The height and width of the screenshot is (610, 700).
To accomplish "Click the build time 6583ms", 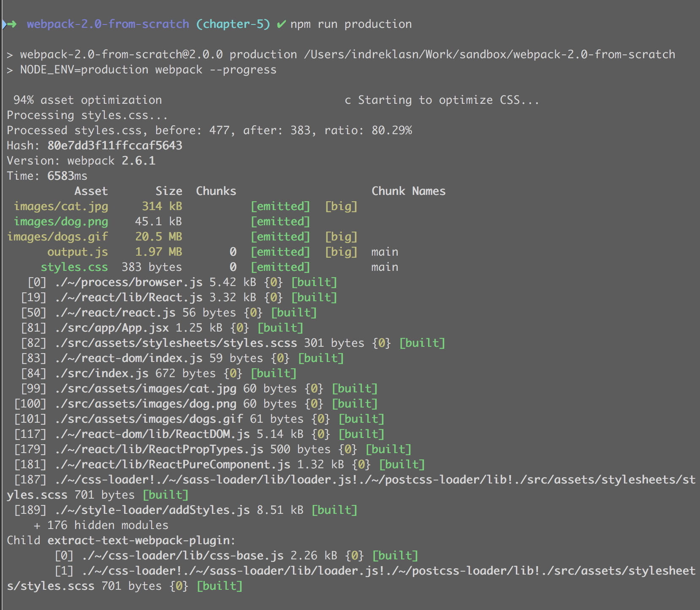I will (68, 176).
